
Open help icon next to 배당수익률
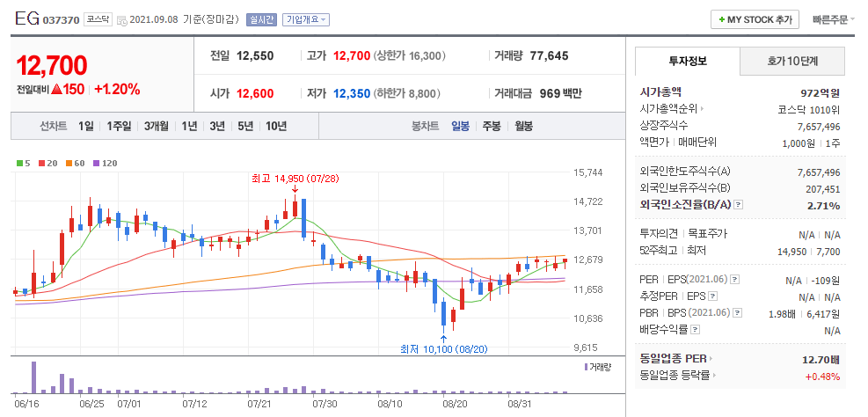pos(696,330)
